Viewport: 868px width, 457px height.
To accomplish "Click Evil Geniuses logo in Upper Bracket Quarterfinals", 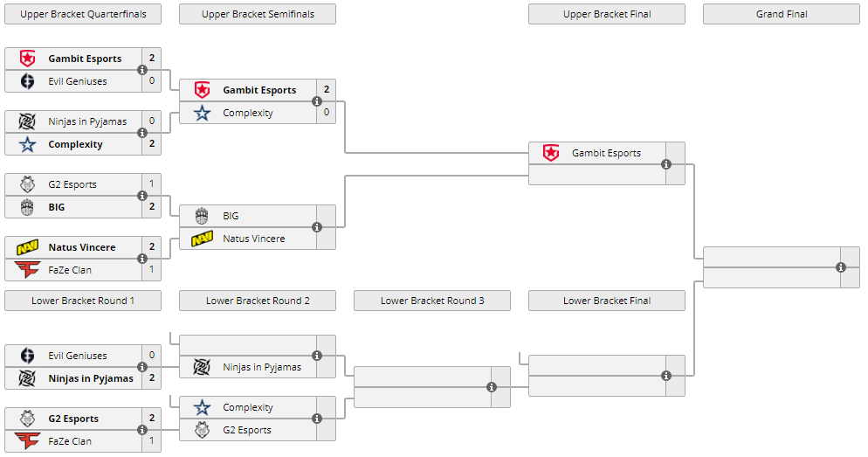I will (x=27, y=81).
